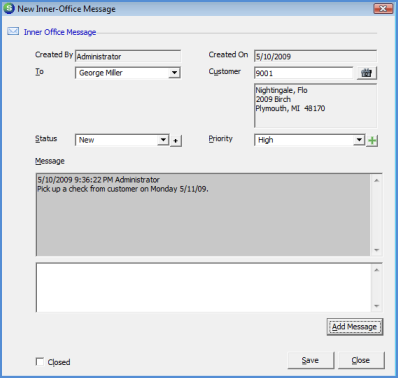Click the application logo in title bar
The image size is (398, 378).
point(9,8)
